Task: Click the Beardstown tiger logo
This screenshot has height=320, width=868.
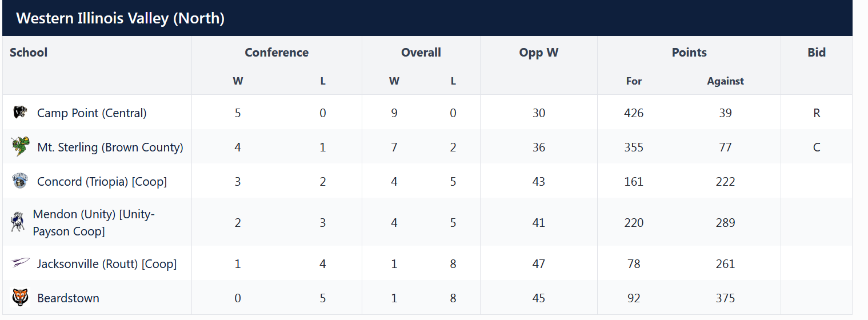Action: [x=20, y=298]
